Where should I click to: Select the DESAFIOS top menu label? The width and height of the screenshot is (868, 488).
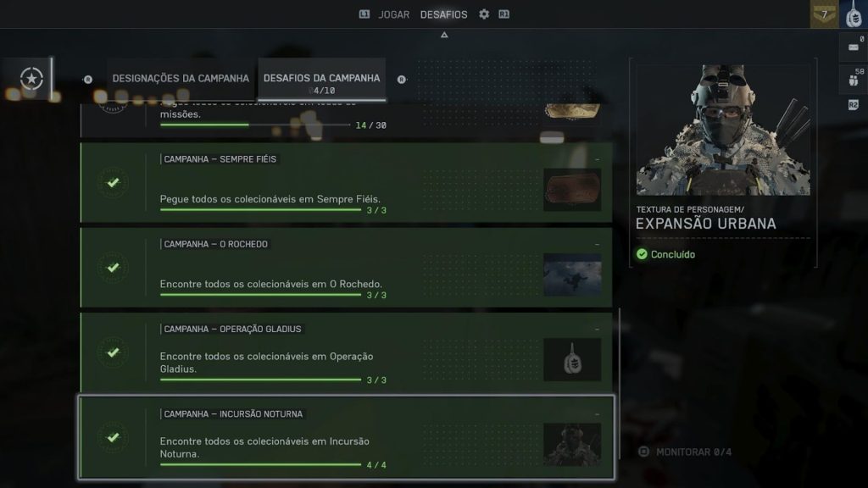443,15
